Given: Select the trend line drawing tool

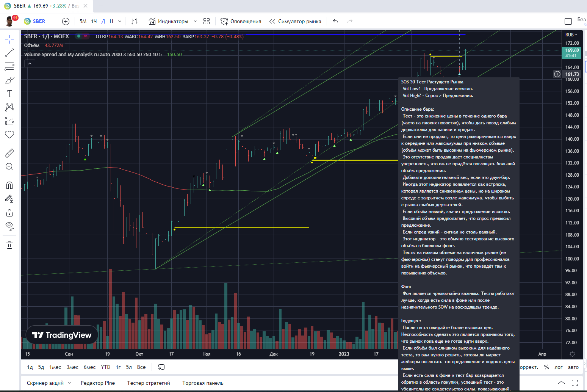Looking at the screenshot, I should [x=9, y=53].
